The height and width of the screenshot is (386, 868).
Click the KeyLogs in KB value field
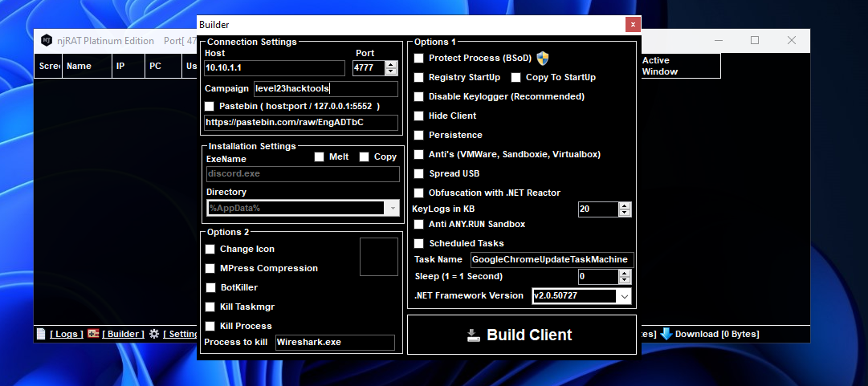point(598,209)
